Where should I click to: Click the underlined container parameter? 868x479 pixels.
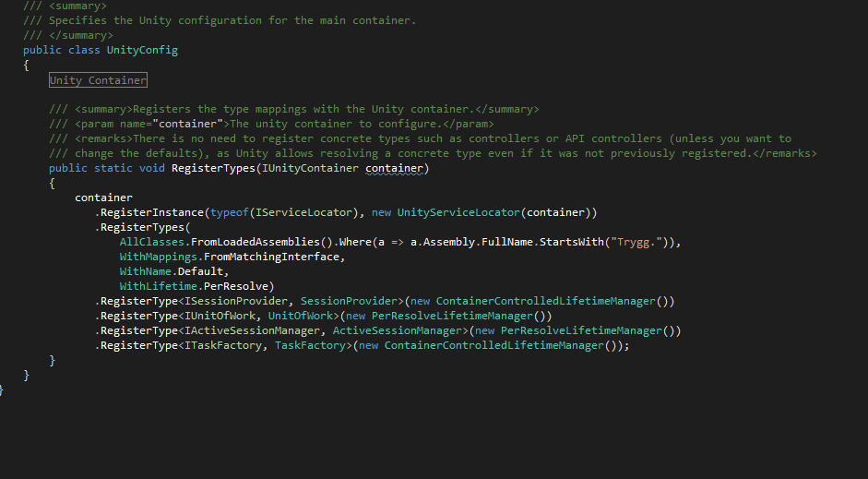(394, 168)
